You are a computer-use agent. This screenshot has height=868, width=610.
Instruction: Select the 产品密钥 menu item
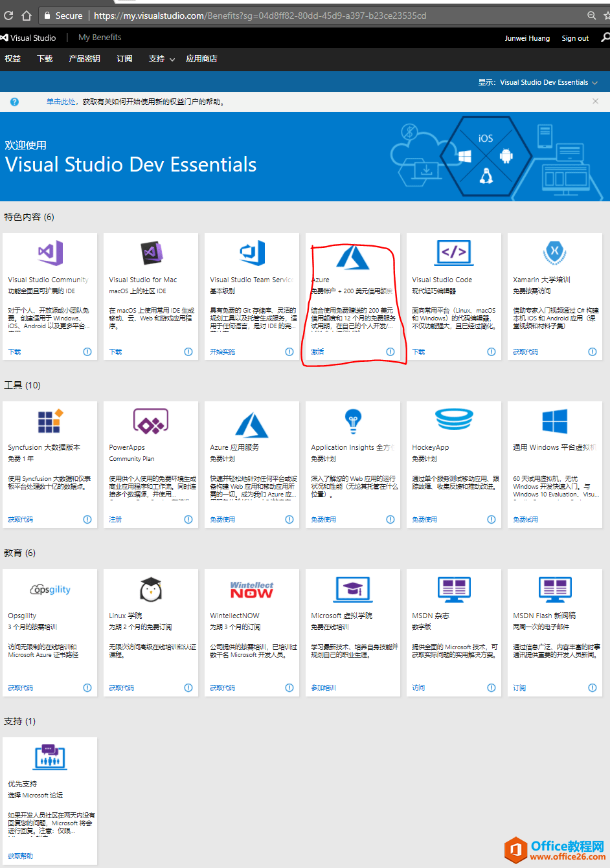click(x=84, y=59)
